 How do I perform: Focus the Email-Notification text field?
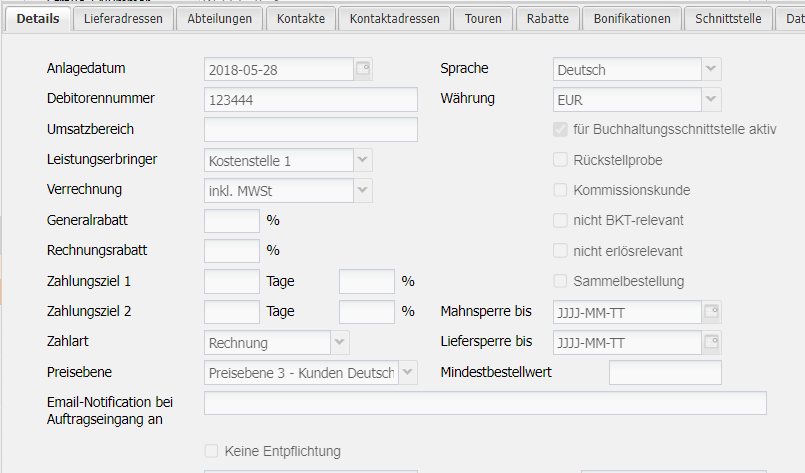click(485, 403)
